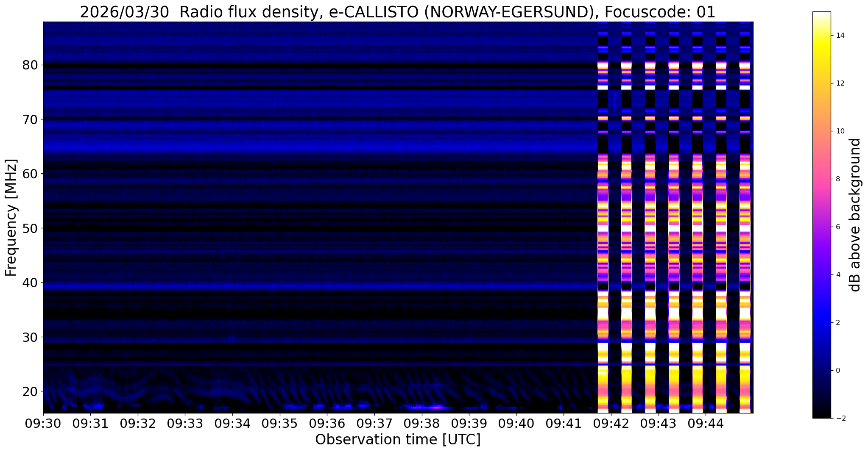Click the 09:35 time tick label
Screen dimensions: 868x452
pyautogui.click(x=279, y=424)
